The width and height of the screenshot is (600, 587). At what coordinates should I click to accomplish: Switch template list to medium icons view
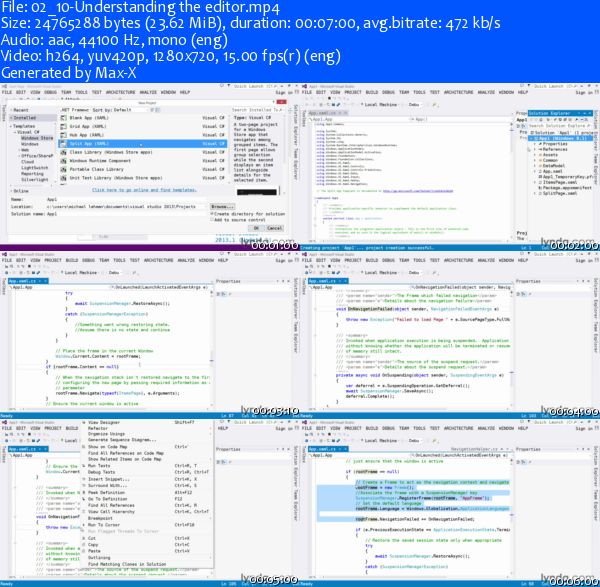click(157, 110)
